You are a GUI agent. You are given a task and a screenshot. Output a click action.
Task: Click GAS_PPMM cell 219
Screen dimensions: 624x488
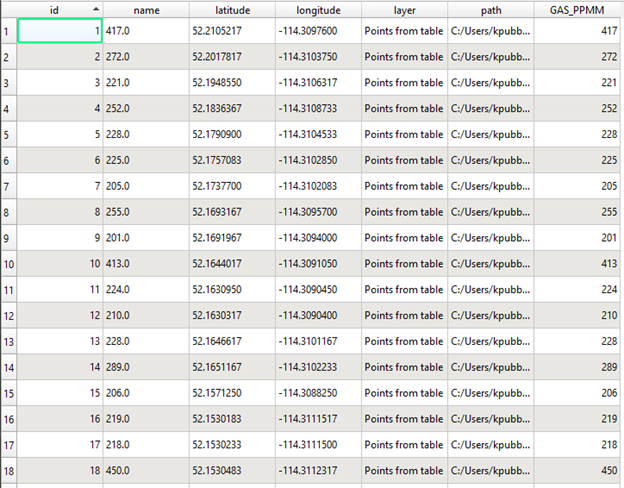point(577,419)
